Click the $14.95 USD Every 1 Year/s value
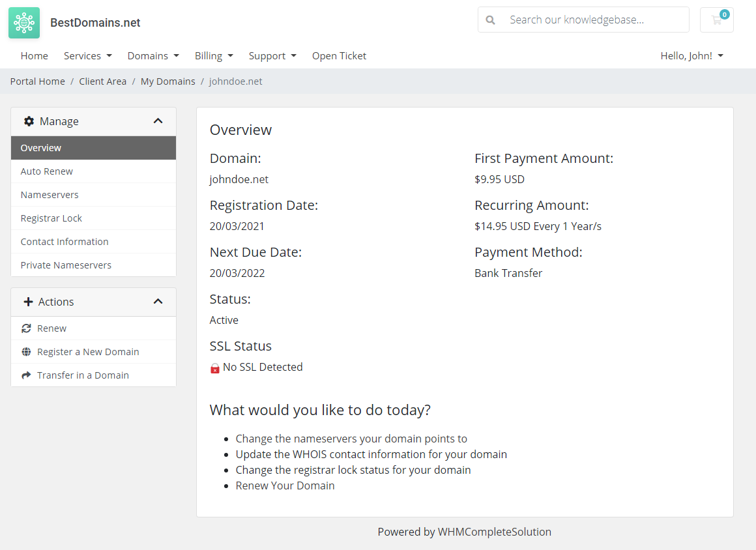 [x=538, y=226]
